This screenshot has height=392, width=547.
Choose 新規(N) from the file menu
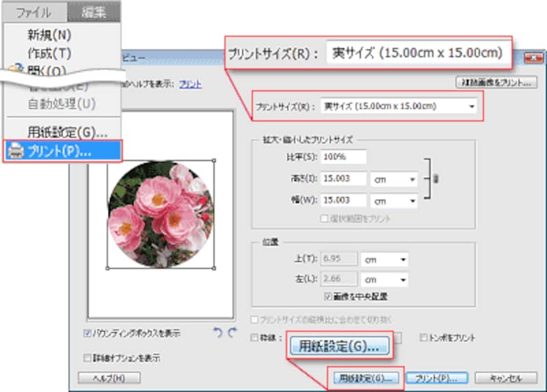click(49, 35)
